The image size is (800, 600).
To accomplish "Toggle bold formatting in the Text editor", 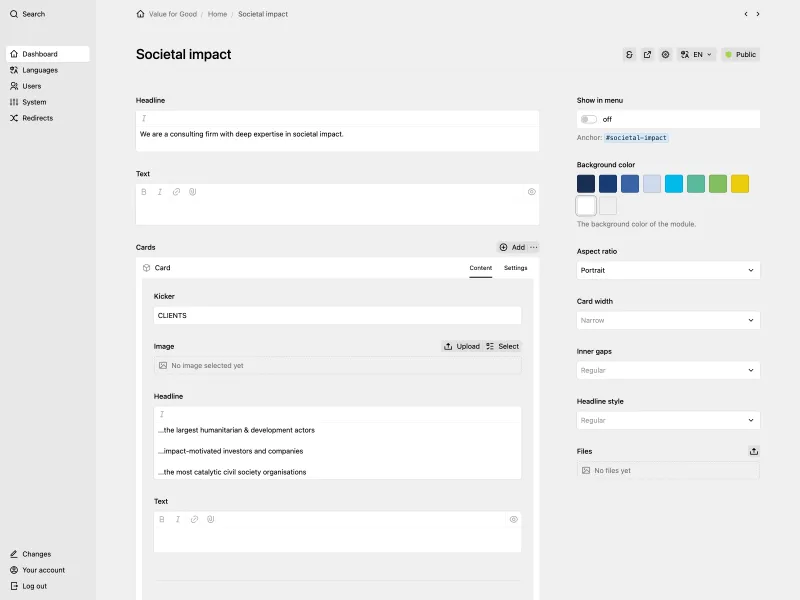I will coord(145,191).
